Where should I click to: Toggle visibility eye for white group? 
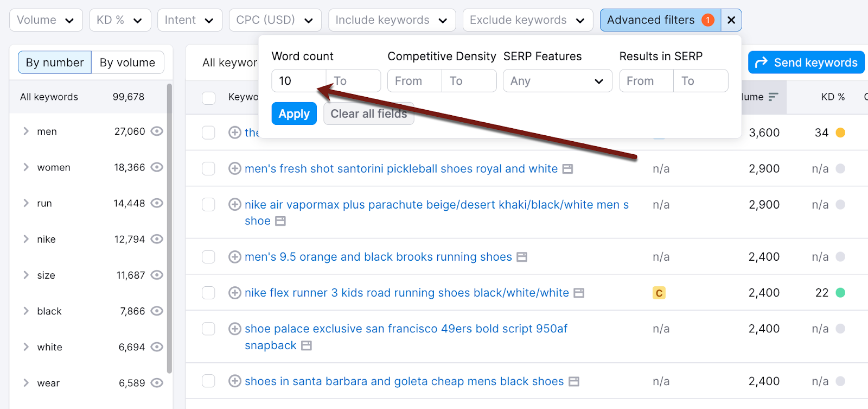point(157,347)
